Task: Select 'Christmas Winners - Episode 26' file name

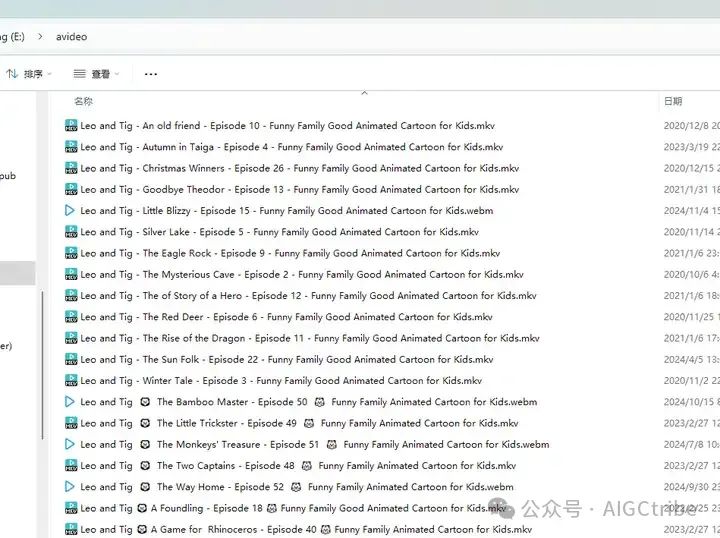Action: (x=299, y=168)
